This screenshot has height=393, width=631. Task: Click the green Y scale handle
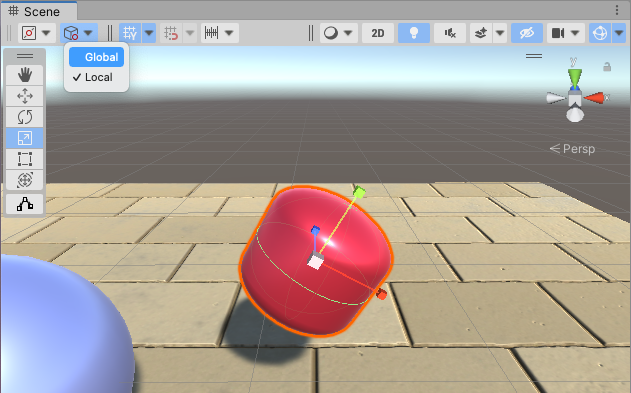[x=359, y=192]
